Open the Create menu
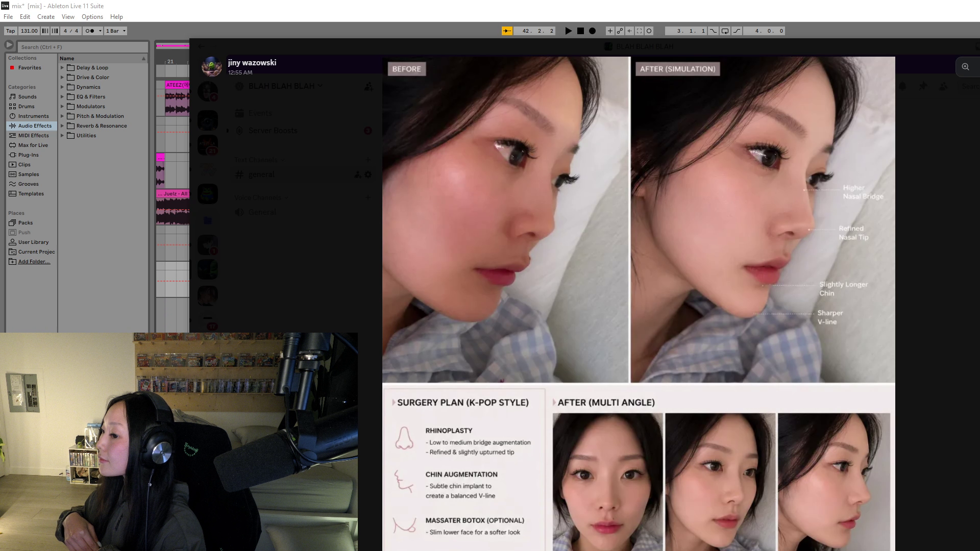980x551 pixels. [x=46, y=17]
